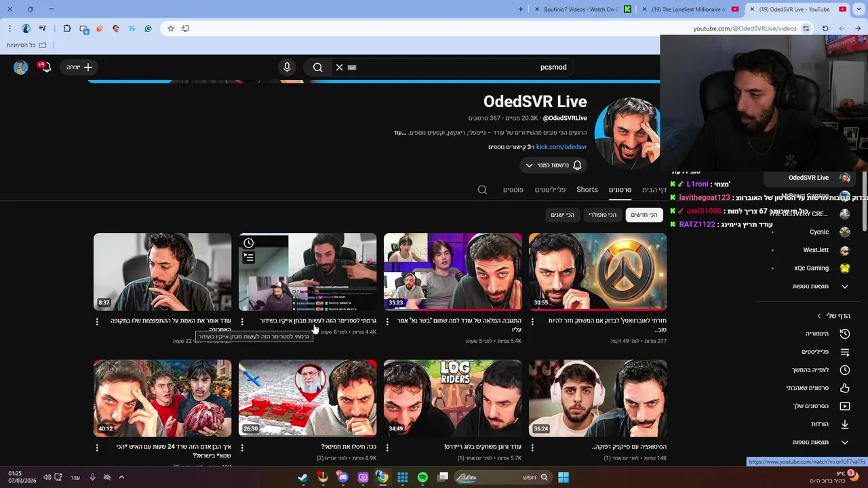Open Shorts channel tab
This screenshot has height=488, width=868.
[587, 190]
